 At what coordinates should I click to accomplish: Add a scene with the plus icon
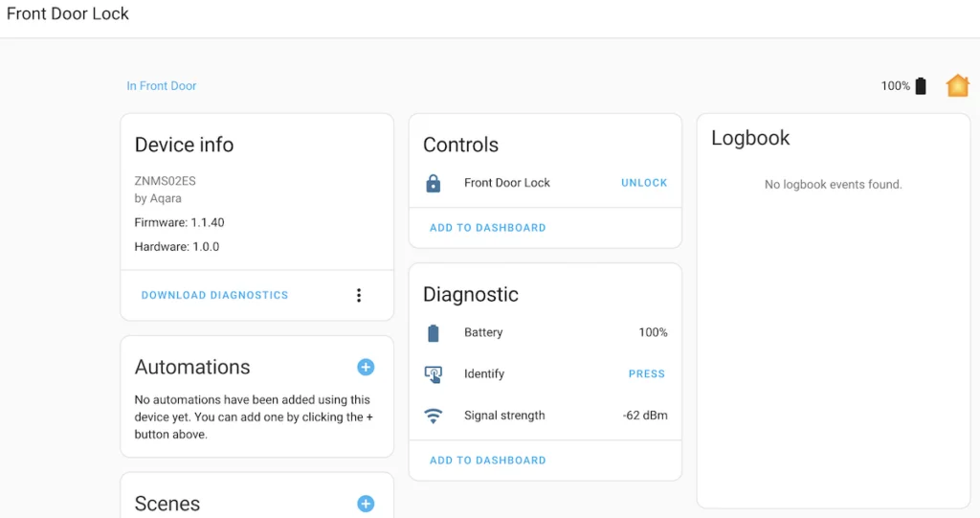click(366, 504)
